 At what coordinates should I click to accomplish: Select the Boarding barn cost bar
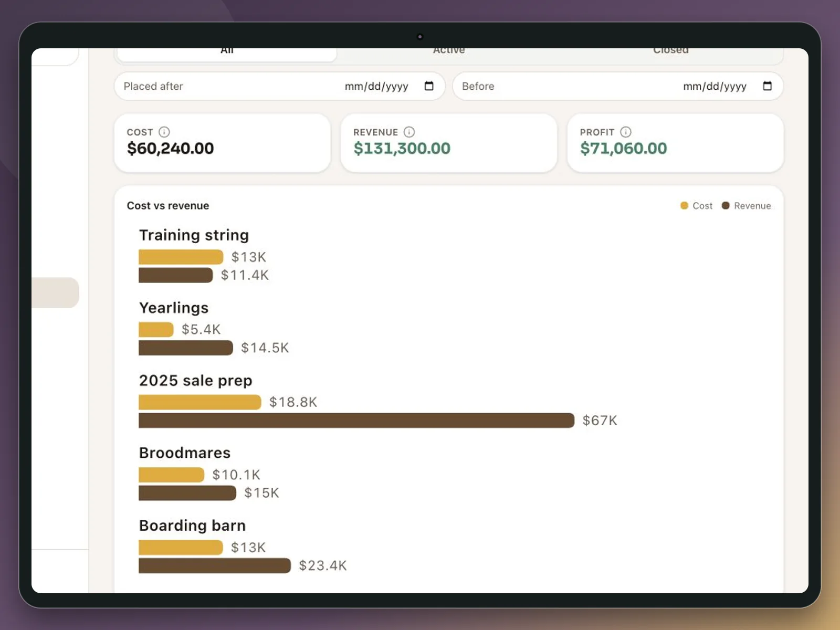click(181, 548)
